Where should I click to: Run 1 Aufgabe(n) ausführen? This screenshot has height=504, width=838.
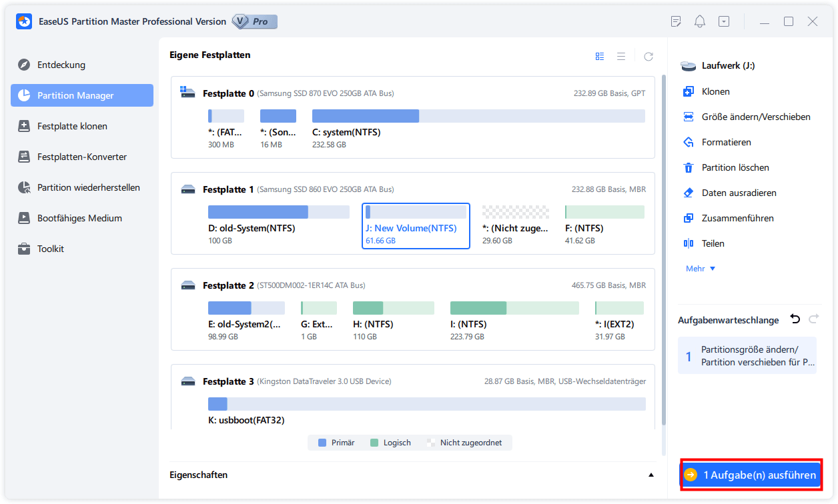point(751,475)
